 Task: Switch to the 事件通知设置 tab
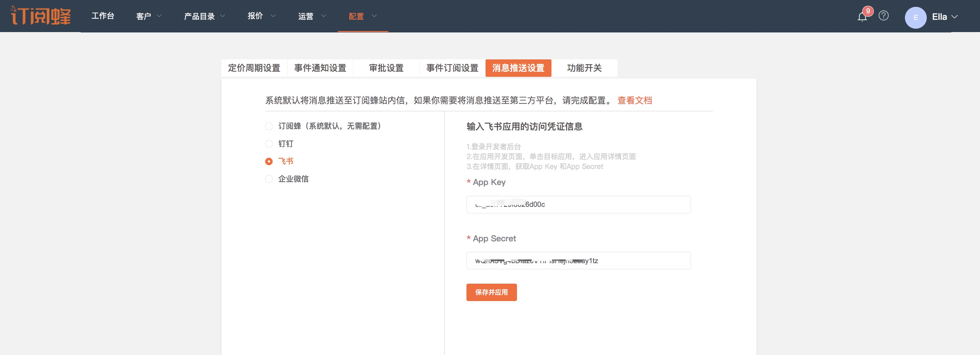tap(320, 68)
